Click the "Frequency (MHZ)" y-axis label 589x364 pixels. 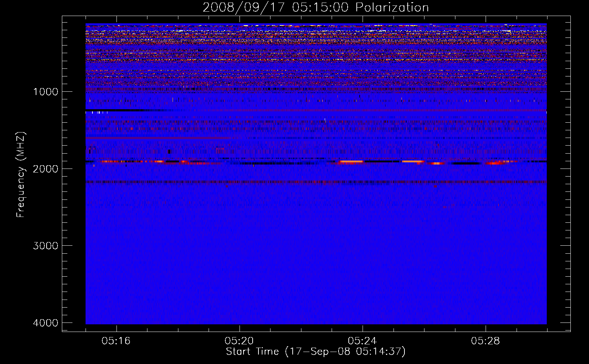[20, 175]
